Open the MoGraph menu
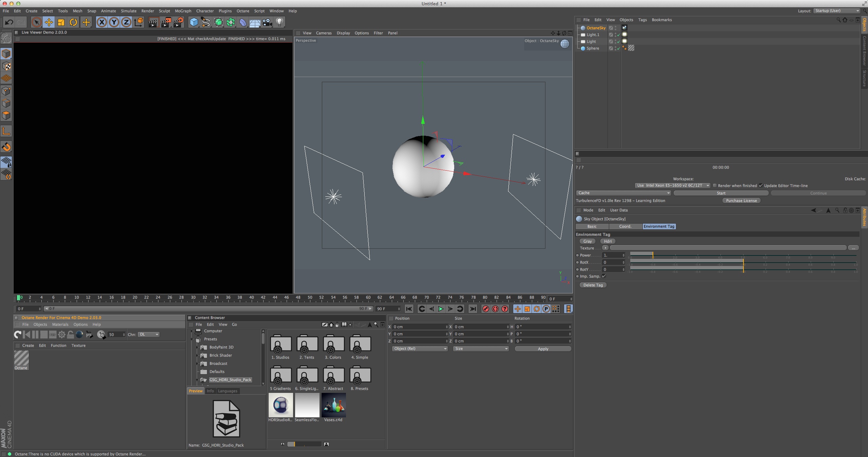The image size is (868, 457). [x=183, y=11]
